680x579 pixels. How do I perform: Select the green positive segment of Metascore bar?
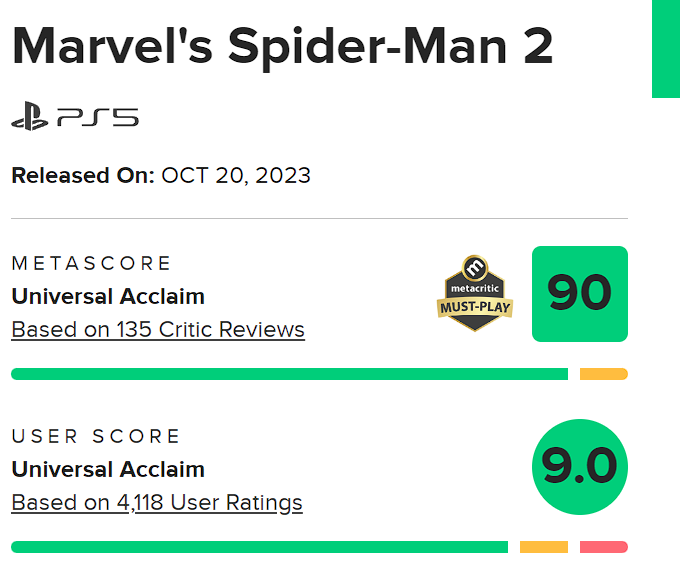coord(289,374)
